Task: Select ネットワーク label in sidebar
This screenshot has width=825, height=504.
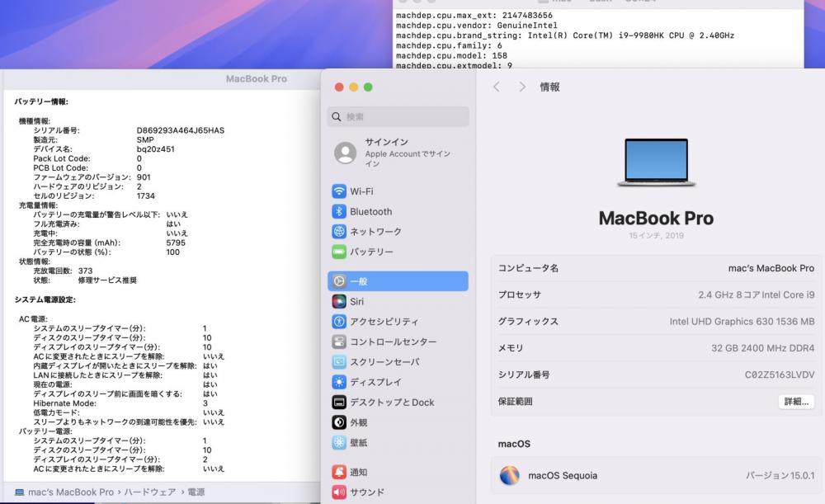Action: click(x=375, y=232)
